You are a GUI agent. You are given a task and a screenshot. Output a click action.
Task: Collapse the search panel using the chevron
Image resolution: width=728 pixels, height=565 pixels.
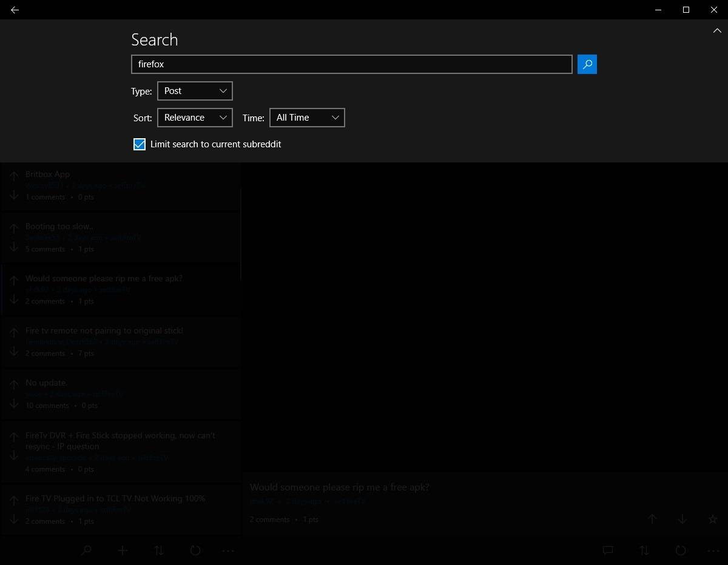716,30
